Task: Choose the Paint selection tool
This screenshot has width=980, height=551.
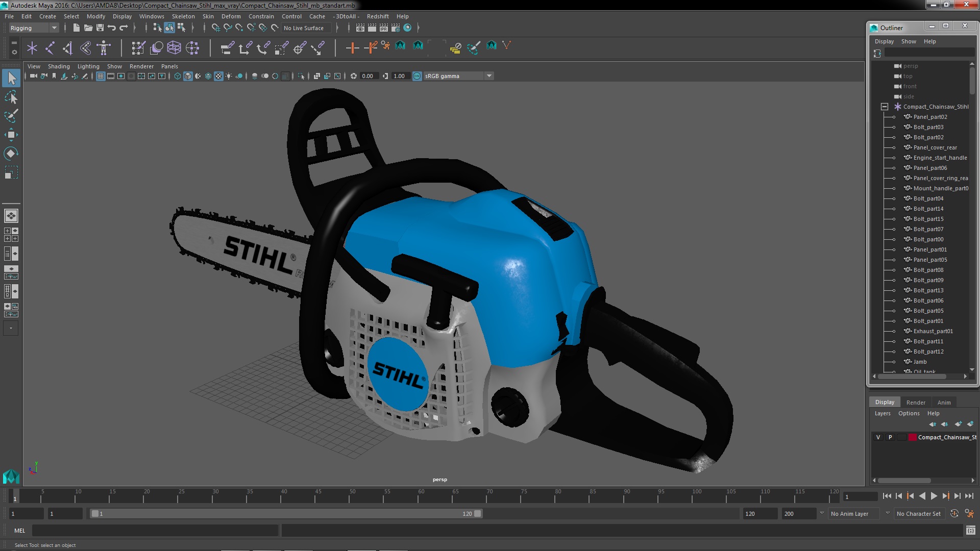Action: click(x=11, y=116)
